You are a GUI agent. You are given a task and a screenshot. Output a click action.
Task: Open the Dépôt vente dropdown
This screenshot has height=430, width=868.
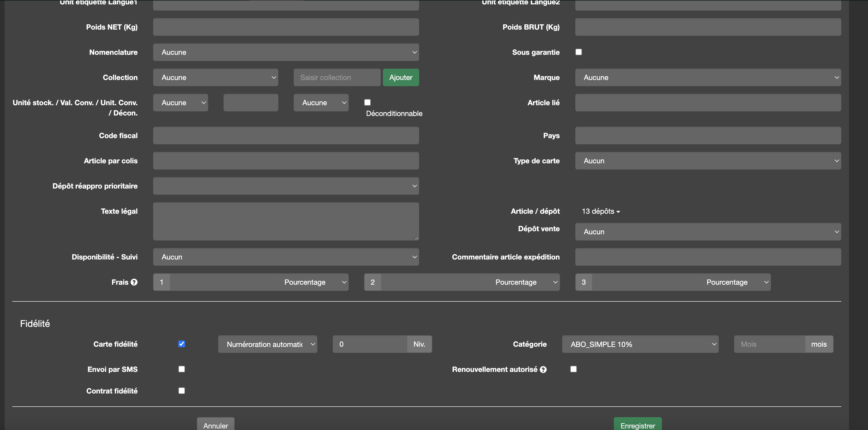click(708, 232)
